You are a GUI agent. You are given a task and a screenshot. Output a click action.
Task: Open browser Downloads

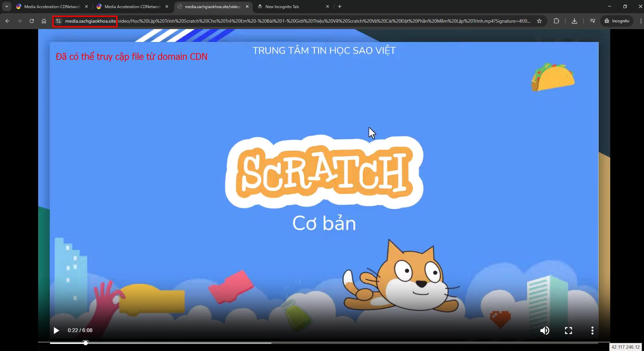[574, 21]
